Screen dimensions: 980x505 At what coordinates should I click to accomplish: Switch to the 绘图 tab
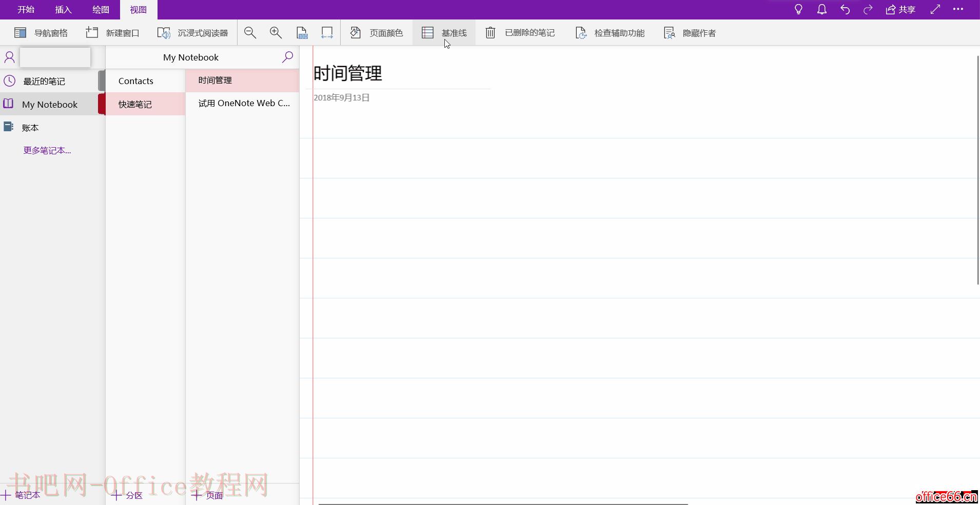coord(101,10)
